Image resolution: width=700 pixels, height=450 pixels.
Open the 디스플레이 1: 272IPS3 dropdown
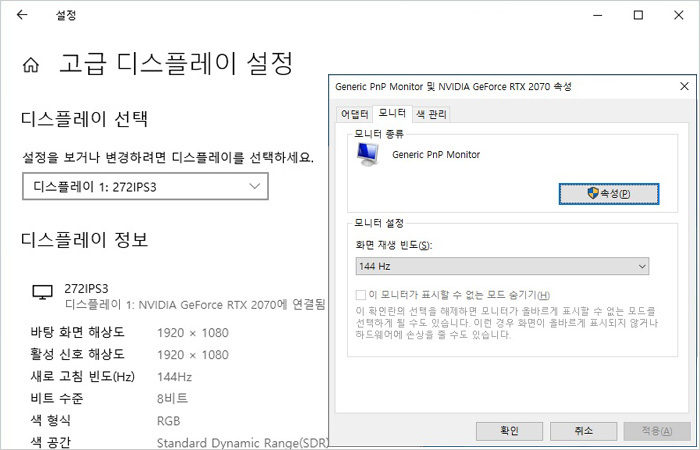[145, 186]
